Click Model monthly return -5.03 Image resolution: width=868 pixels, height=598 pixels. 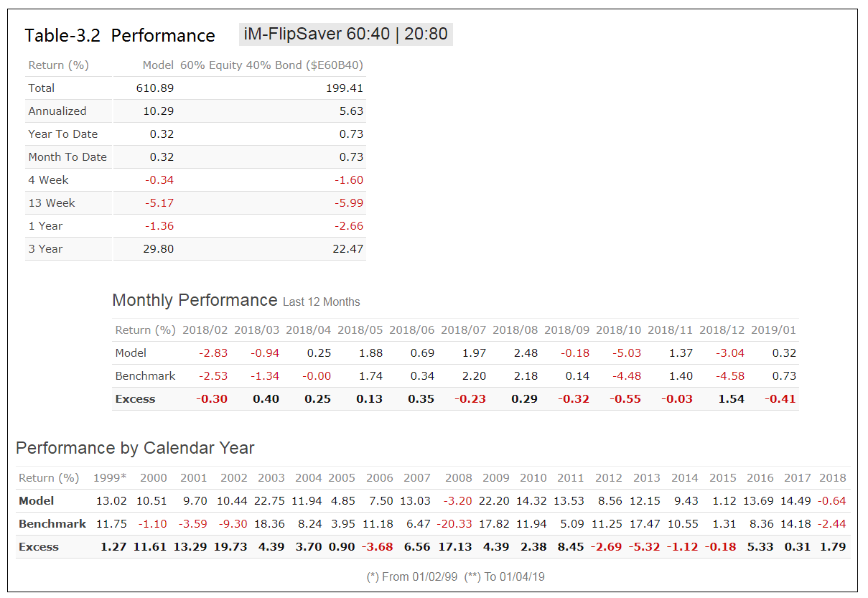pyautogui.click(x=625, y=353)
